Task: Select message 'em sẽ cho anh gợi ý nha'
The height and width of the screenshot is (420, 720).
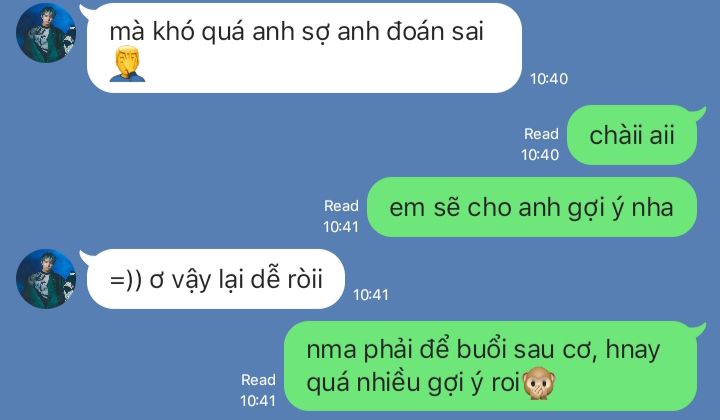Action: click(x=532, y=207)
